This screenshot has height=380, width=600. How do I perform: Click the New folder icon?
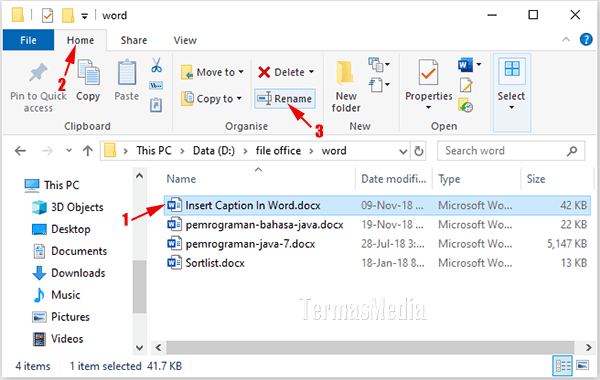pyautogui.click(x=345, y=73)
